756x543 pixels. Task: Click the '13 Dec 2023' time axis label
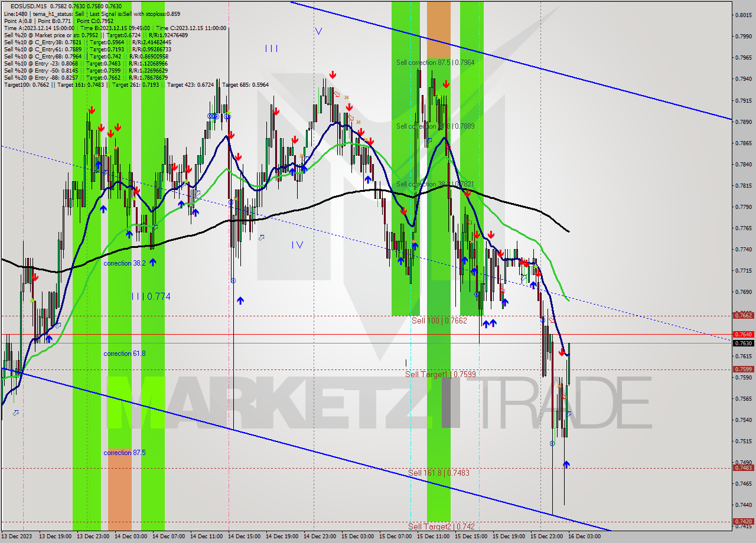pyautogui.click(x=16, y=537)
